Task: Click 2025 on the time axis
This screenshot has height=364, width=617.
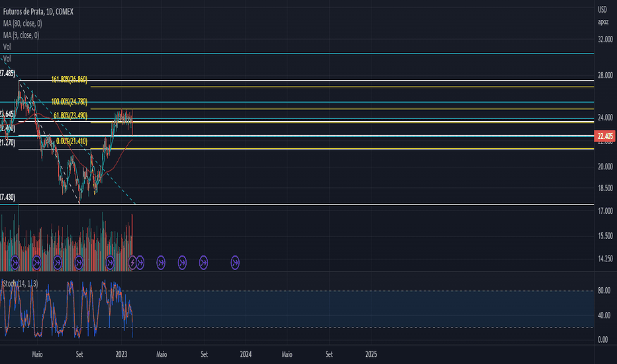Action: point(371,355)
